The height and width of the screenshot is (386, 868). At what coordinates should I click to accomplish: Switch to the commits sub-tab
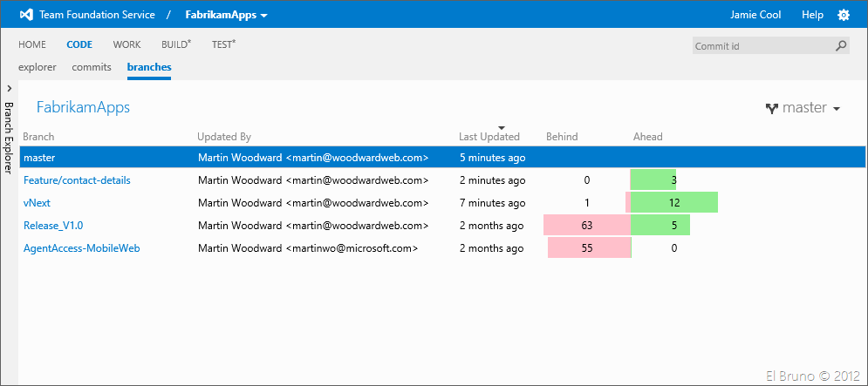(92, 67)
